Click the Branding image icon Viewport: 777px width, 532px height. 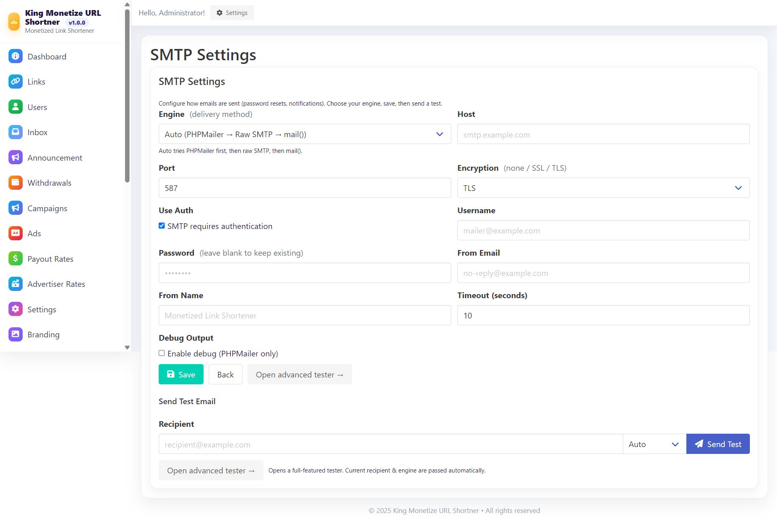(x=15, y=334)
